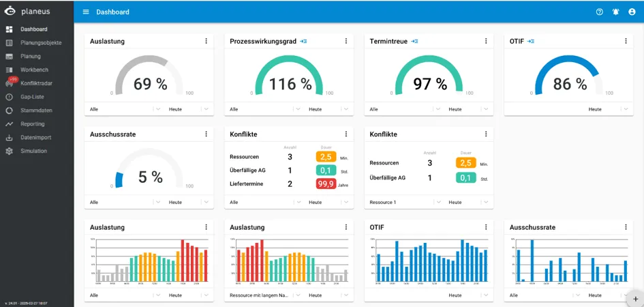Click version info text at sidebar bottom

point(25,304)
